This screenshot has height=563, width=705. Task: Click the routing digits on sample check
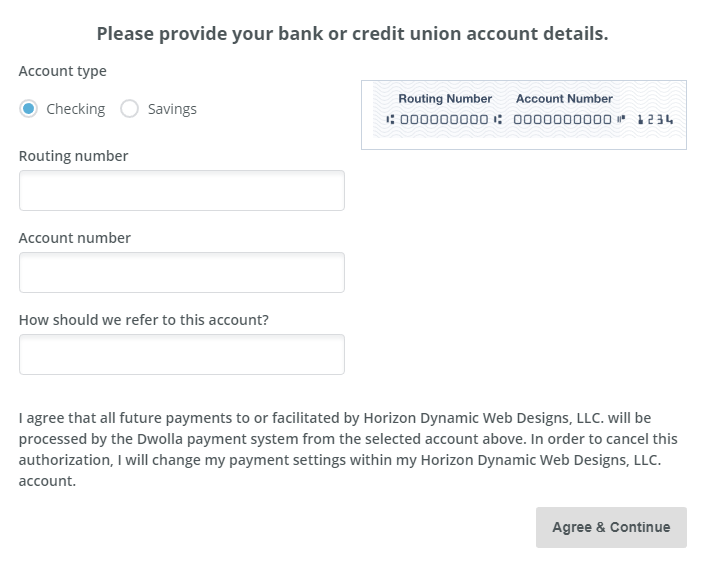point(444,120)
